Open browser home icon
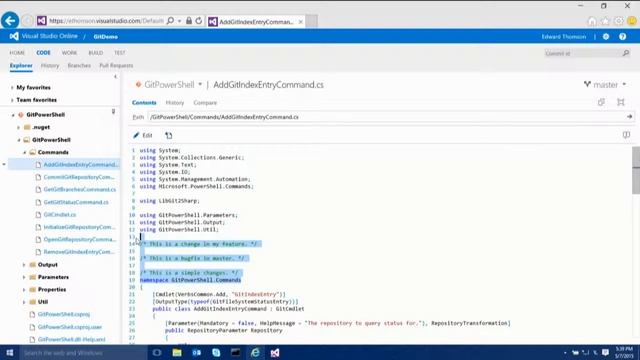The image size is (640, 360). (x=592, y=21)
